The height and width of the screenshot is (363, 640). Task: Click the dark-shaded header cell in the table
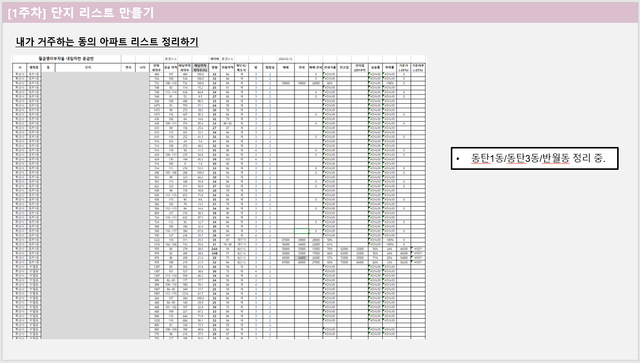(x=200, y=68)
